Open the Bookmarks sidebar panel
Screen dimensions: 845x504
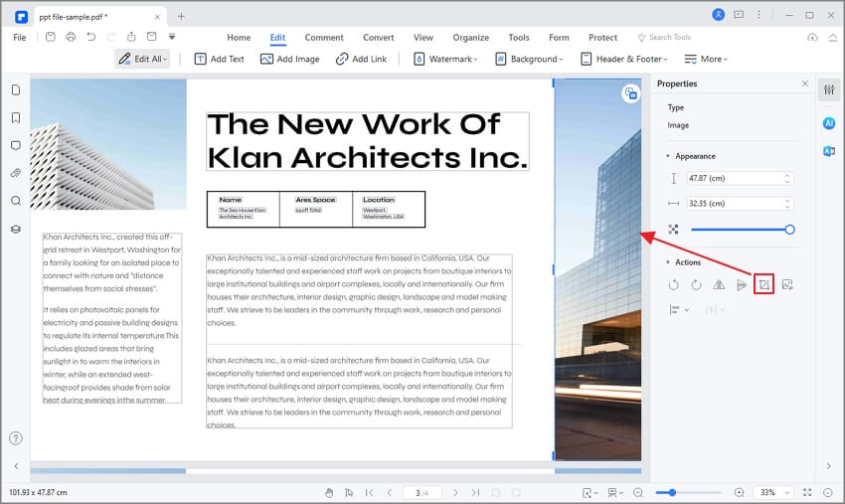coord(16,117)
